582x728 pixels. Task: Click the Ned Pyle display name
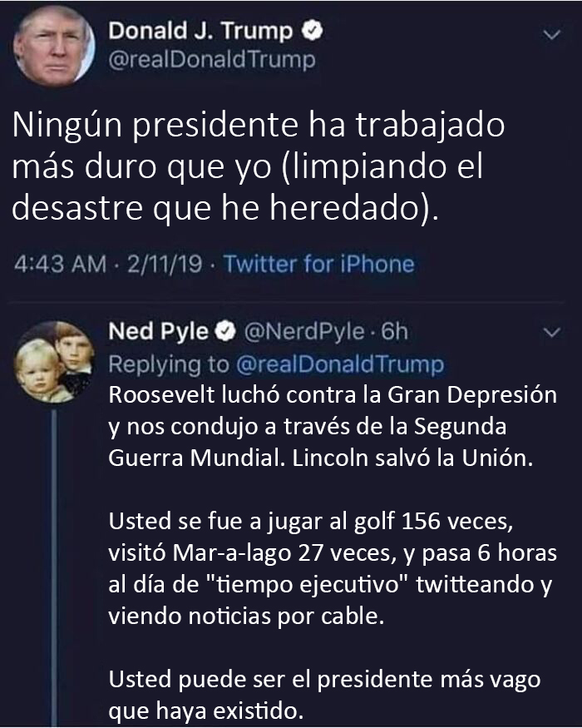(x=159, y=333)
